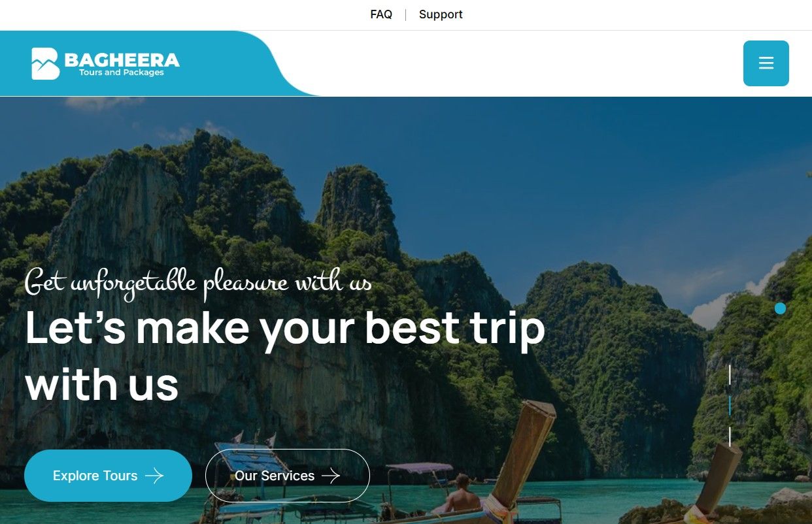Click the Explore Tours button
The width and height of the screenshot is (812, 524).
pos(108,476)
